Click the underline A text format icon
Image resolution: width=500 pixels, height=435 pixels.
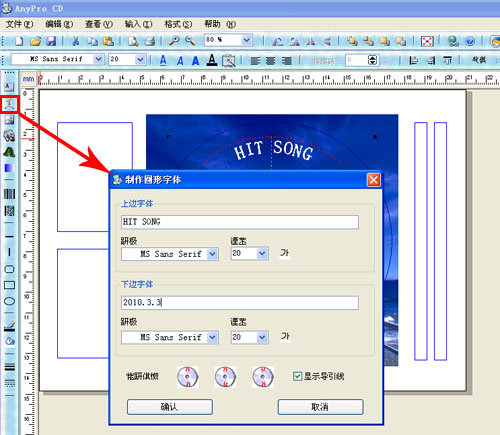pos(163,60)
